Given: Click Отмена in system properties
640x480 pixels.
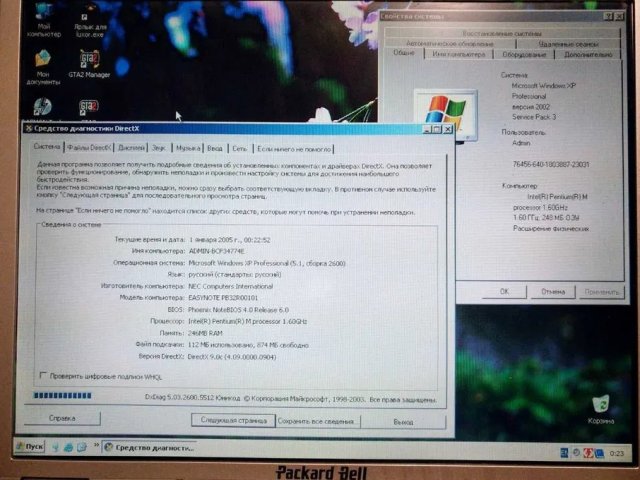Looking at the screenshot, I should [553, 292].
